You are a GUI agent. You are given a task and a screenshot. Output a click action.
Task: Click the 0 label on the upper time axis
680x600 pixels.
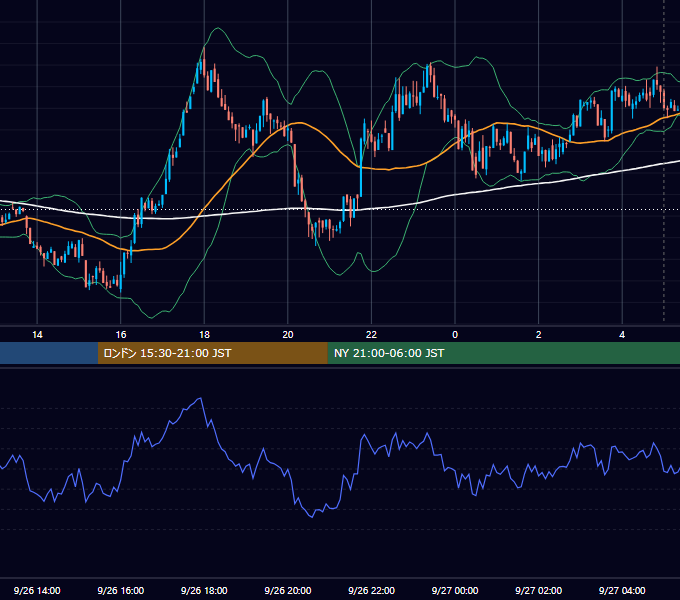click(x=455, y=335)
